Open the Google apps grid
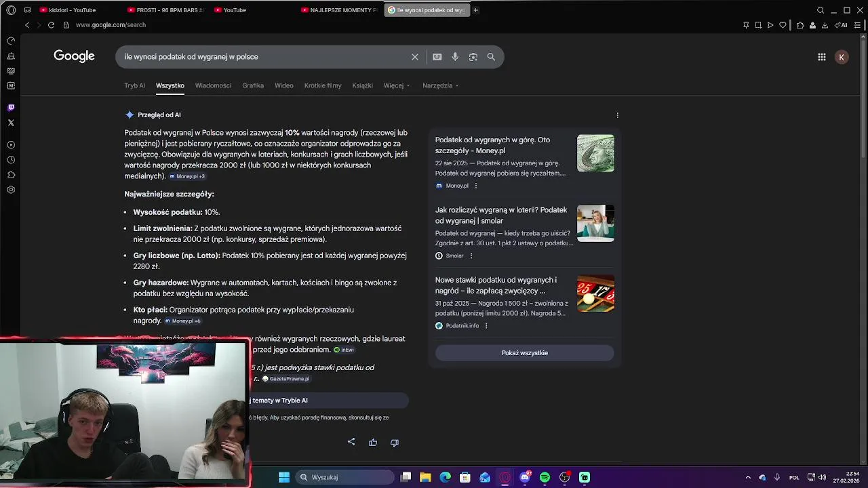Image resolution: width=868 pixels, height=488 pixels. 821,57
